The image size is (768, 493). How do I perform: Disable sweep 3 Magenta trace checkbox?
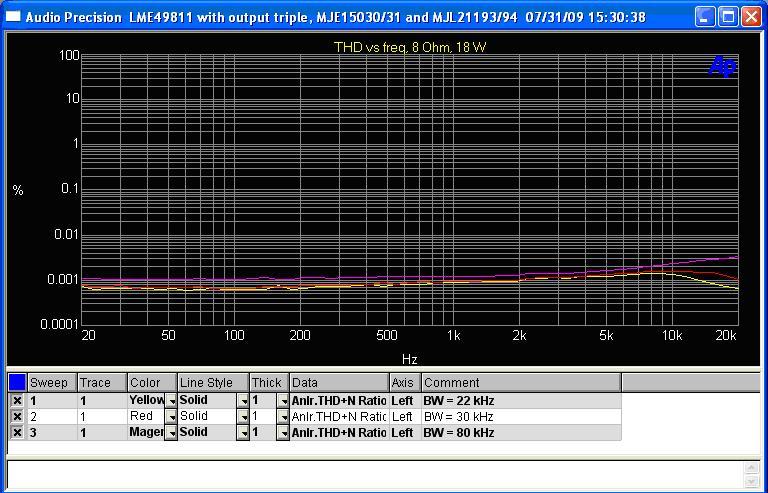pos(17,433)
